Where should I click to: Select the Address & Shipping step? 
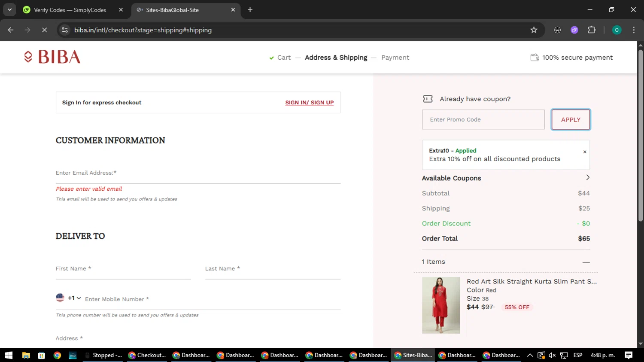(x=336, y=58)
